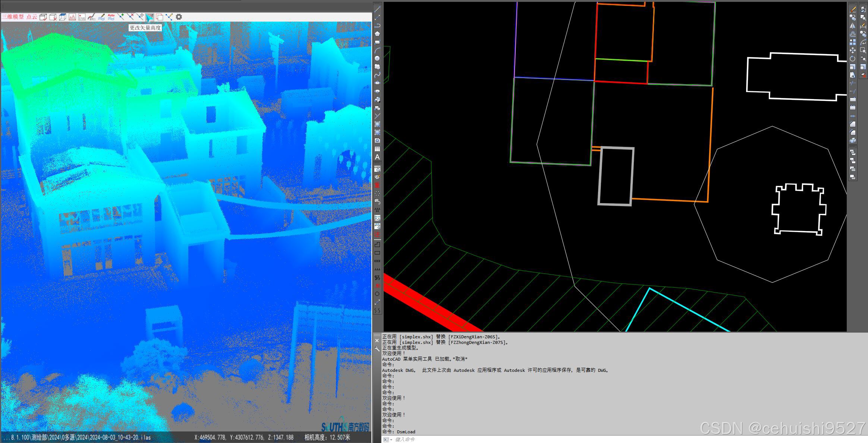The width and height of the screenshot is (868, 443).
Task: Select the delete node tool with red X
Action: pyautogui.click(x=130, y=17)
